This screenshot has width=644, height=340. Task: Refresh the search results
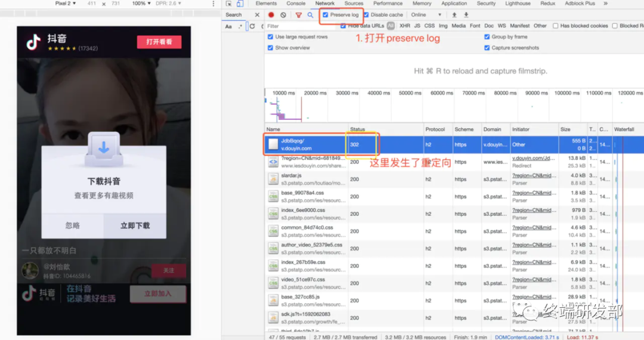tap(252, 26)
